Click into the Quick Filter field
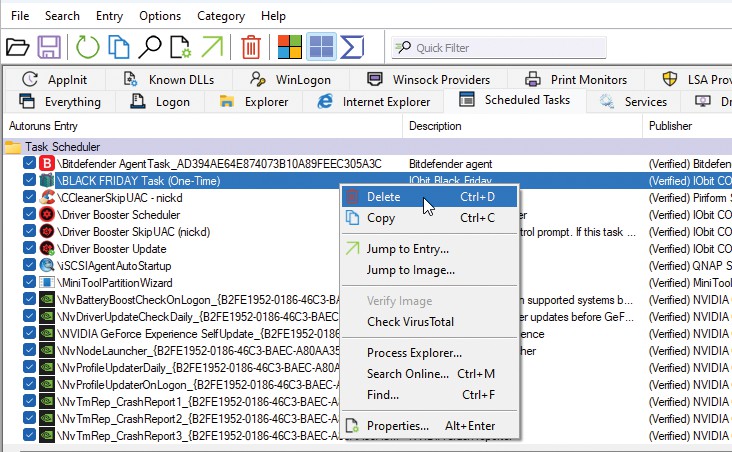This screenshot has width=732, height=452. click(499, 48)
